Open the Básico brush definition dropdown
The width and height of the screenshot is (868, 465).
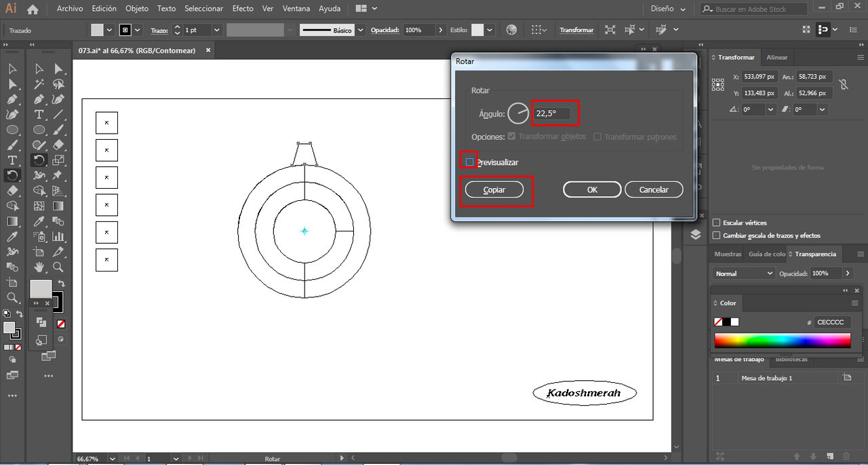[360, 30]
